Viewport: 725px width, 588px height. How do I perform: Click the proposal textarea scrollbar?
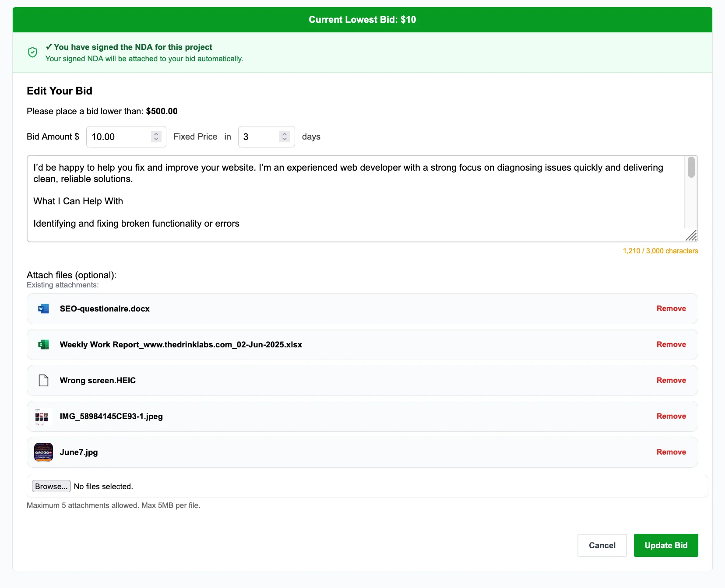pyautogui.click(x=691, y=168)
